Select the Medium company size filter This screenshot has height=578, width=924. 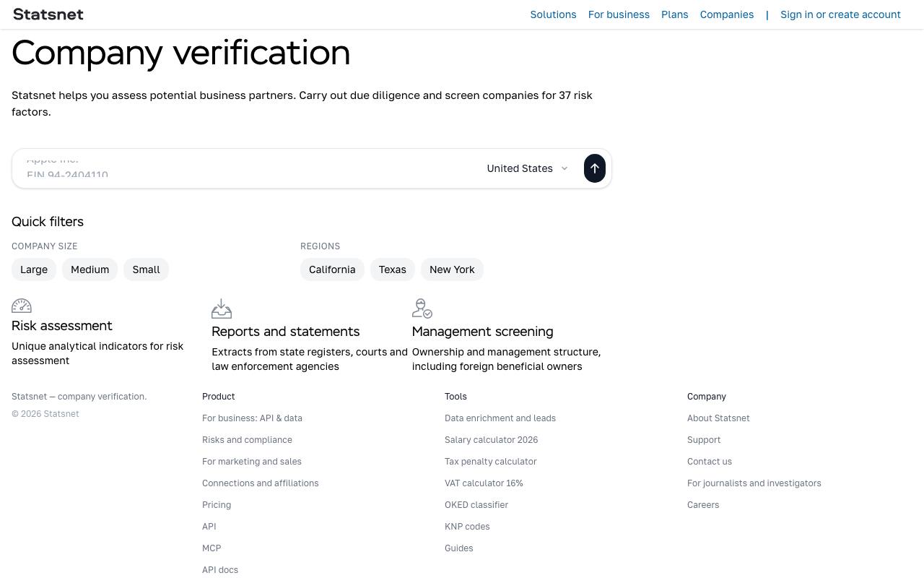pyautogui.click(x=90, y=269)
